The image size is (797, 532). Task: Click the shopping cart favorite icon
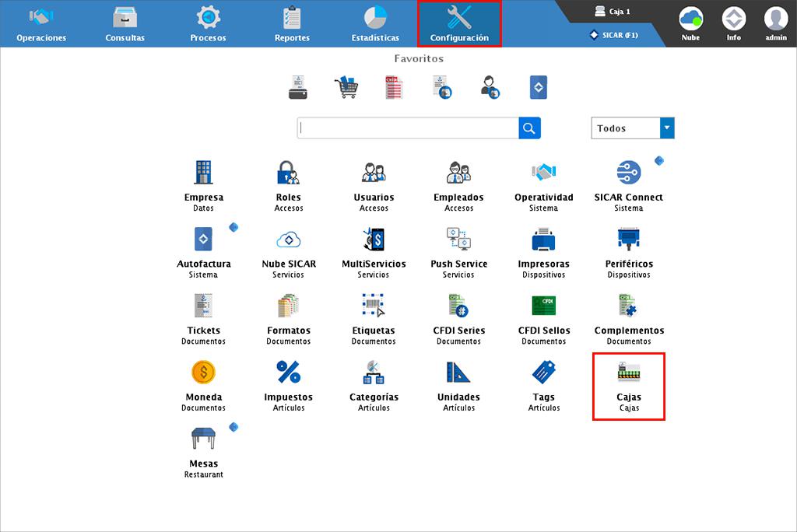pos(345,87)
